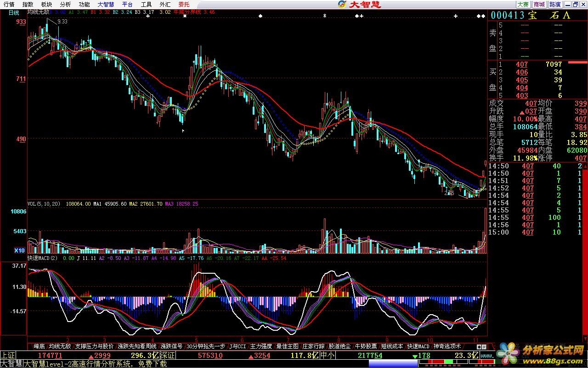Click the X10 volume scale marker
This screenshot has width=588, height=368.
pos(19,251)
